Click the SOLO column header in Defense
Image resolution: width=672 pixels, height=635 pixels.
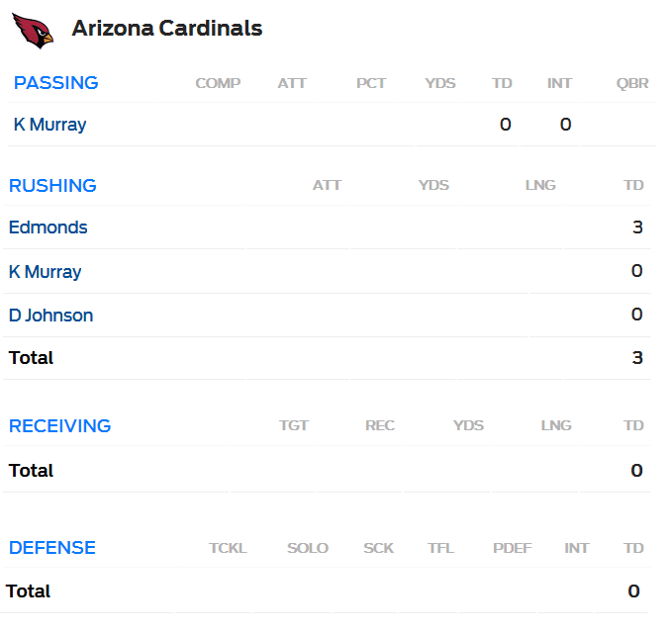coord(308,548)
